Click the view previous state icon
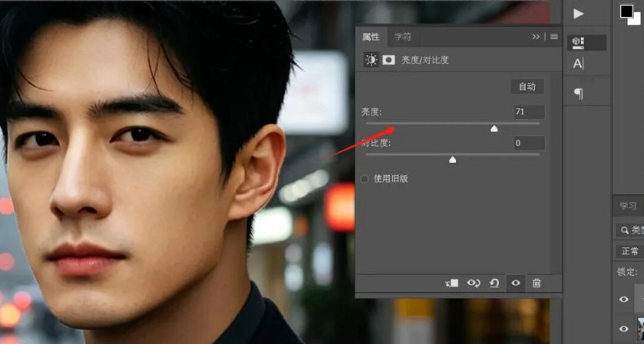The image size is (644, 344). coord(474,283)
